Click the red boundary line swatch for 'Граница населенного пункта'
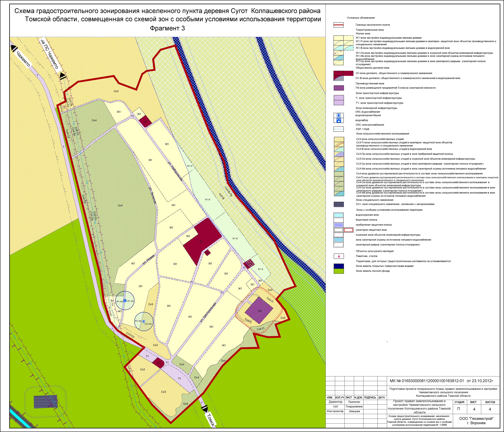504x432 pixels. (x=339, y=25)
